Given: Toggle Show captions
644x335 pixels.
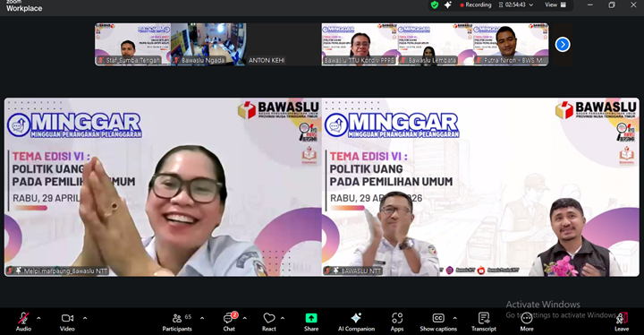Looking at the screenshot, I should pyautogui.click(x=438, y=322).
